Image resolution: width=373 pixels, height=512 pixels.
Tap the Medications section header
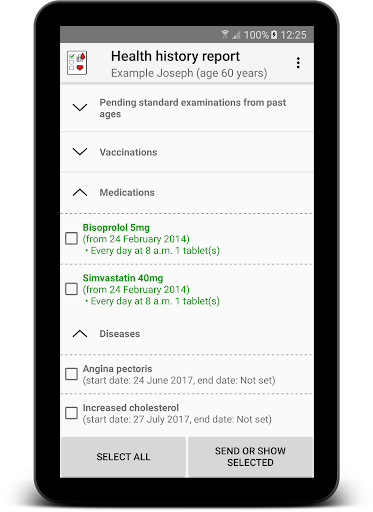[187, 193]
